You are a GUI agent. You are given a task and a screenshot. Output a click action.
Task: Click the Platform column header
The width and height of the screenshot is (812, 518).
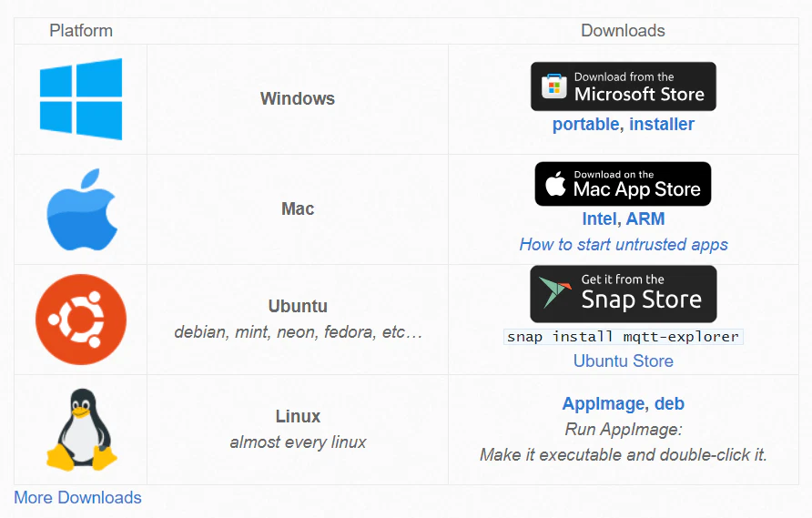coord(81,31)
